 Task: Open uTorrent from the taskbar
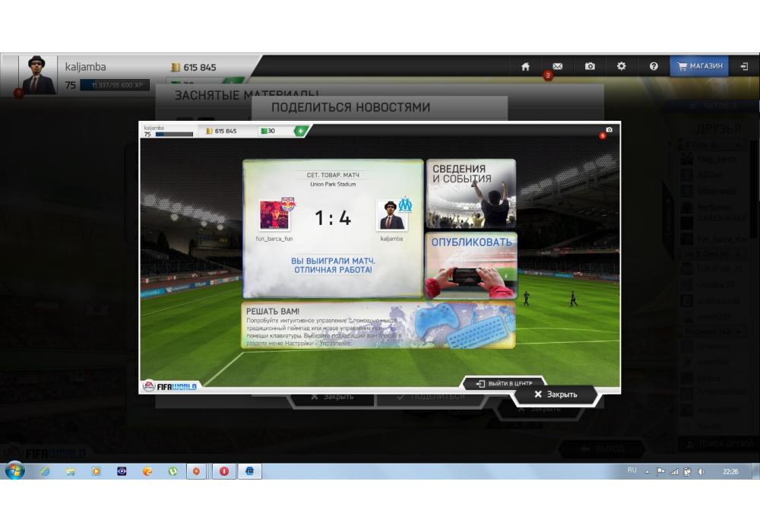click(x=173, y=471)
